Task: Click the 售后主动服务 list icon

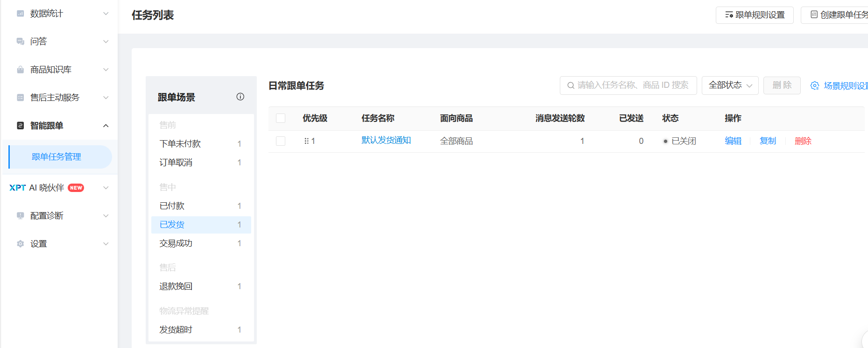Action: 20,98
